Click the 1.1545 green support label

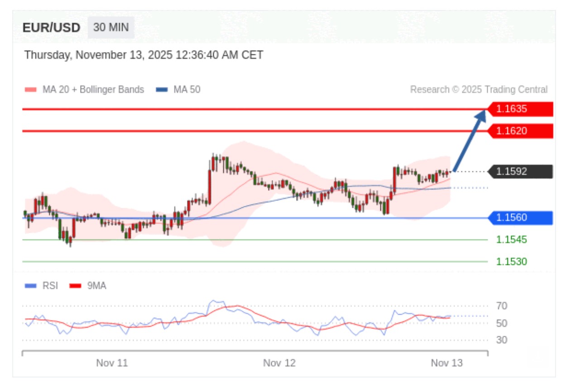click(x=511, y=239)
